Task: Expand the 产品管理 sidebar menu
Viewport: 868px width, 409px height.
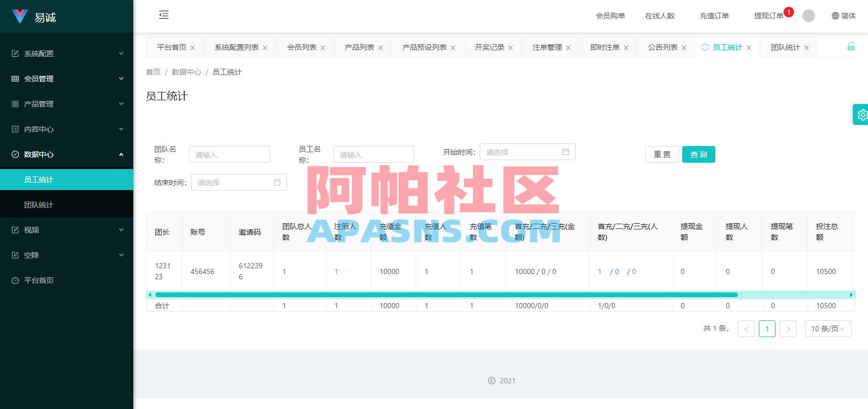Action: tap(67, 104)
